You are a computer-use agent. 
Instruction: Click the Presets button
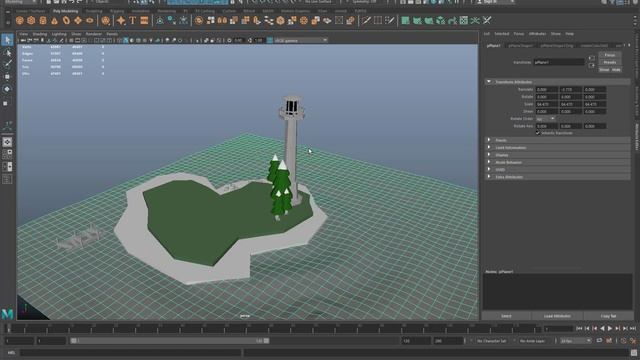(x=610, y=62)
